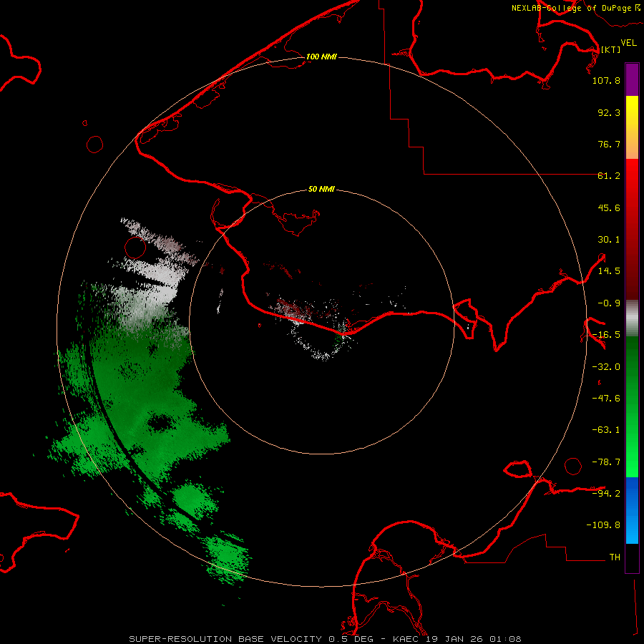Click the -16.5 velocity scale value
This screenshot has width=644, height=644.
click(606, 335)
